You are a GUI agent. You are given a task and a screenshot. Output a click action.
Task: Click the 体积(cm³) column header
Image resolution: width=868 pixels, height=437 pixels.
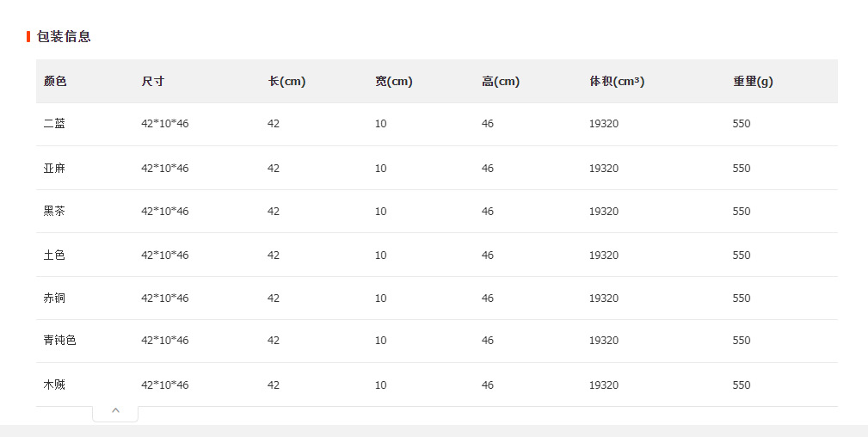click(x=617, y=82)
